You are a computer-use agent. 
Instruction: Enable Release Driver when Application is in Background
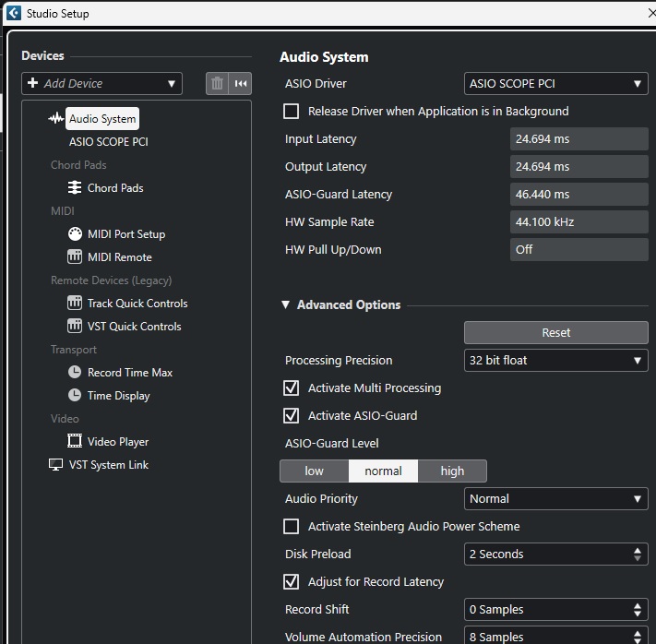tap(292, 112)
